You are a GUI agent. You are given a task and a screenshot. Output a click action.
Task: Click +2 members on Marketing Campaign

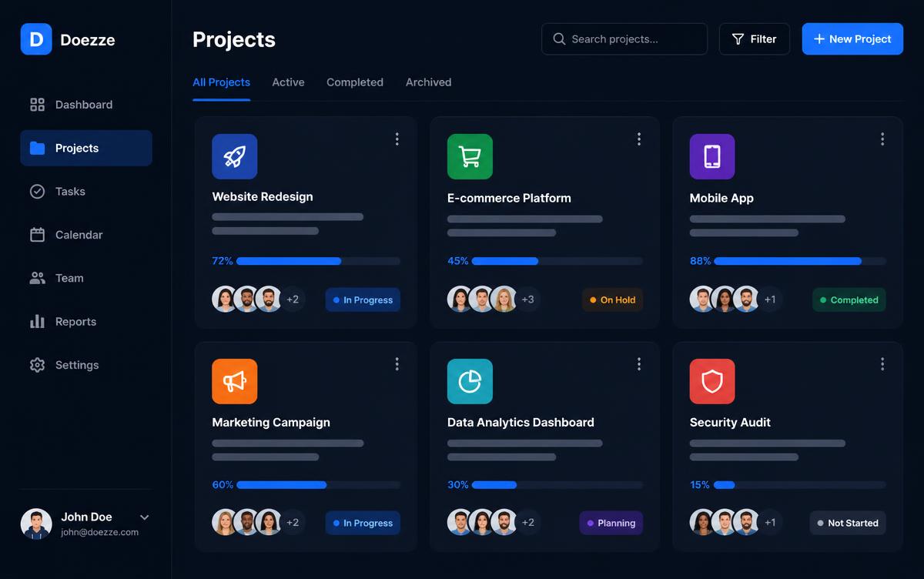(293, 522)
